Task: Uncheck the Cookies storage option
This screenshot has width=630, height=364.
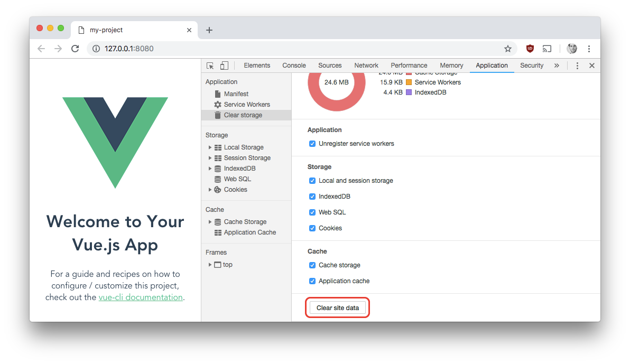Action: (x=312, y=228)
